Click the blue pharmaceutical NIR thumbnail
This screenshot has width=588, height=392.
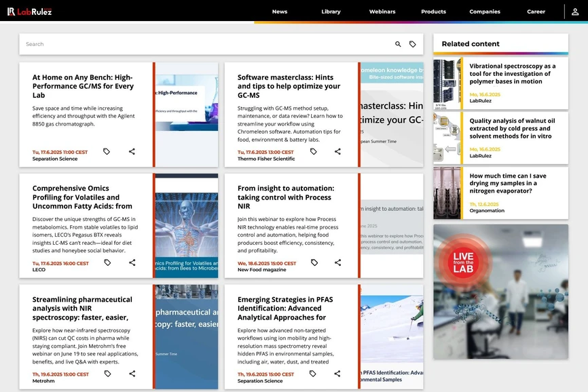(187, 336)
